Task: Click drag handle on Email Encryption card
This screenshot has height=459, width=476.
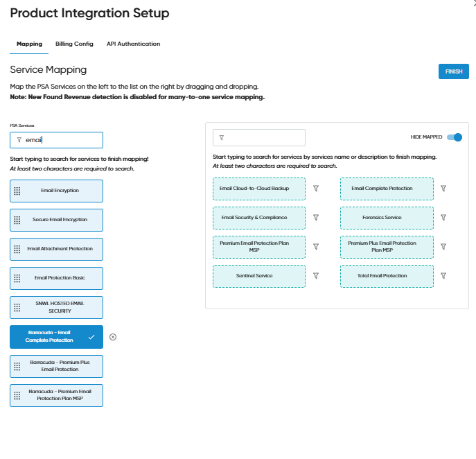Action: [17, 191]
